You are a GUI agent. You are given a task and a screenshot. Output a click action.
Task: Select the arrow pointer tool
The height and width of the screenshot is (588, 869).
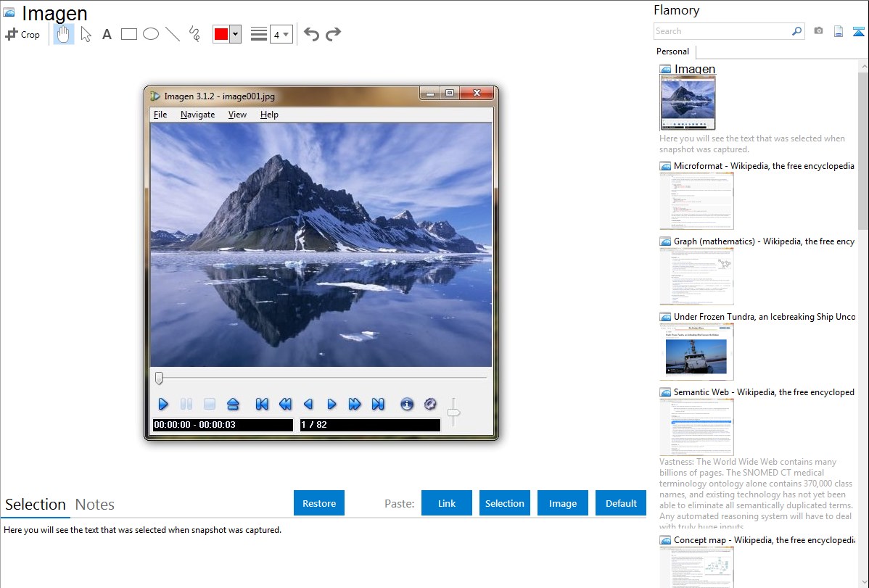[86, 34]
